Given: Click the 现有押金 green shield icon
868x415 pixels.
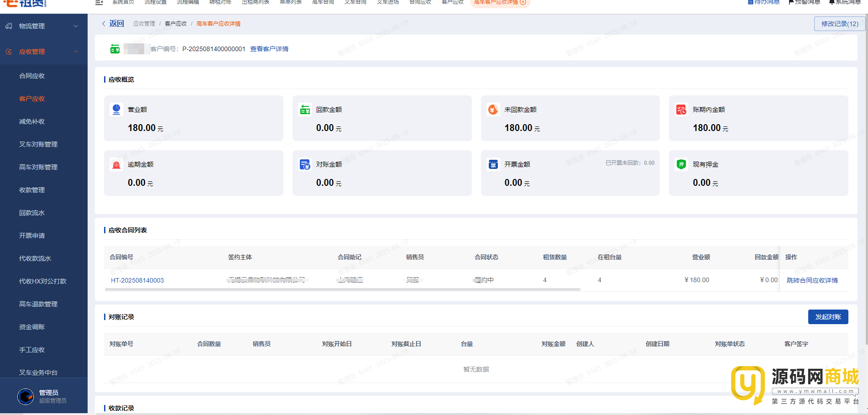Looking at the screenshot, I should (x=681, y=164).
